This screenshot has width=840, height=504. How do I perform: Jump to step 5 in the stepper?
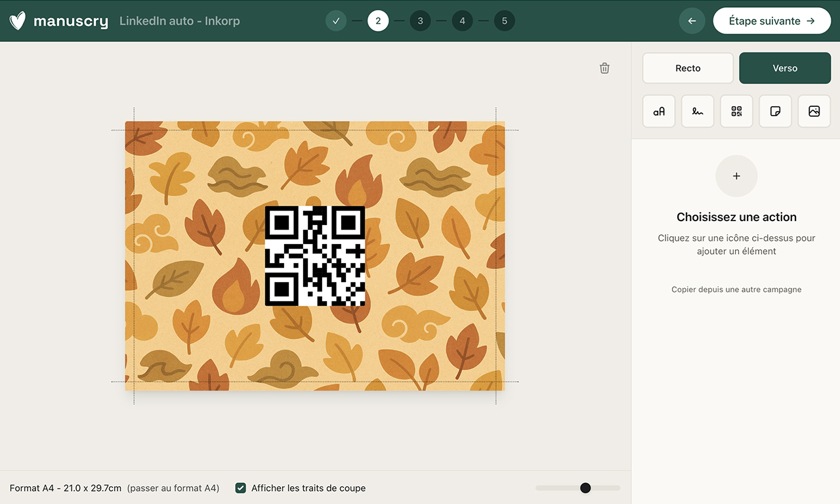504,21
